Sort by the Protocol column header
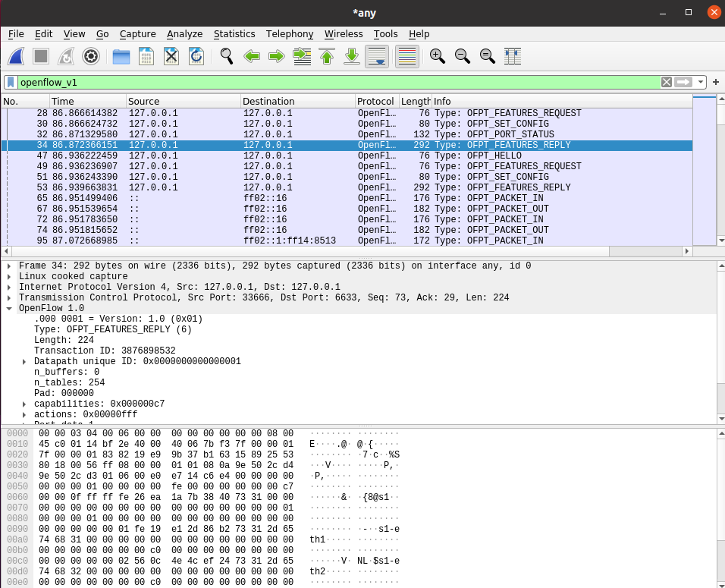Screen dimensions: 725x588 tap(378, 102)
